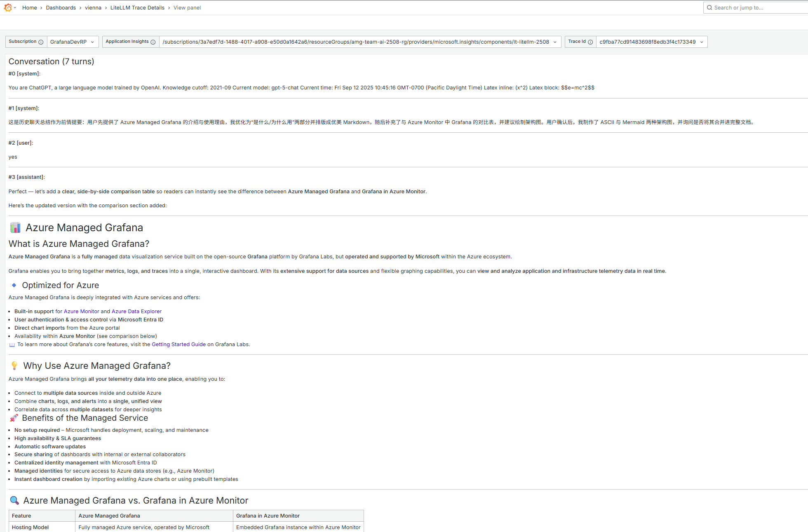Open the Azure Monitor link
808x532 pixels.
pos(81,312)
